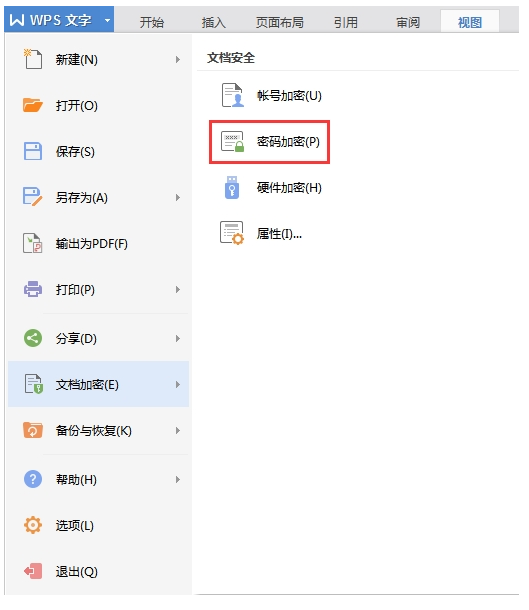This screenshot has height=610, width=529.
Task: Expand the New submenu arrow
Action: pos(178,59)
